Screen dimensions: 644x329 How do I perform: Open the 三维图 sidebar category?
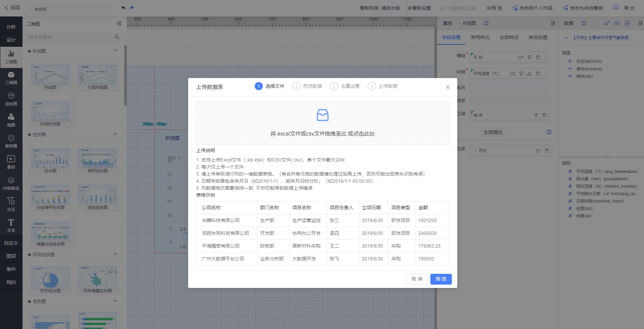pos(11,78)
